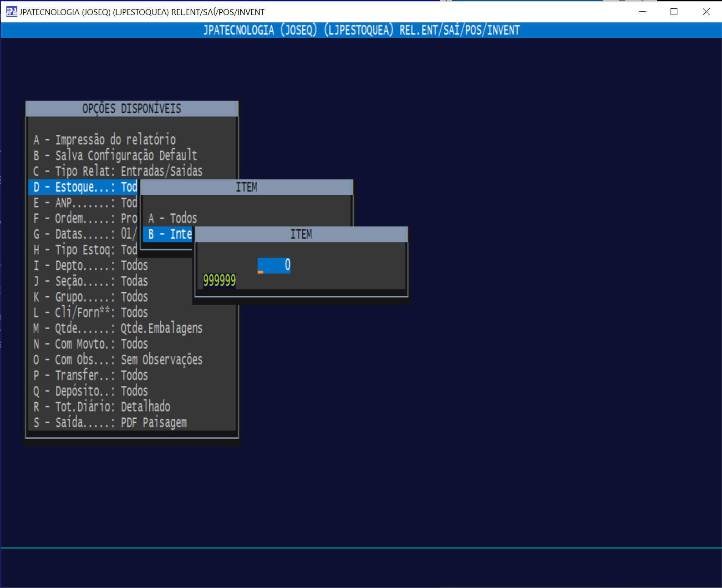Choose 'N - Com Movto.' option
The image size is (722, 588).
point(90,344)
